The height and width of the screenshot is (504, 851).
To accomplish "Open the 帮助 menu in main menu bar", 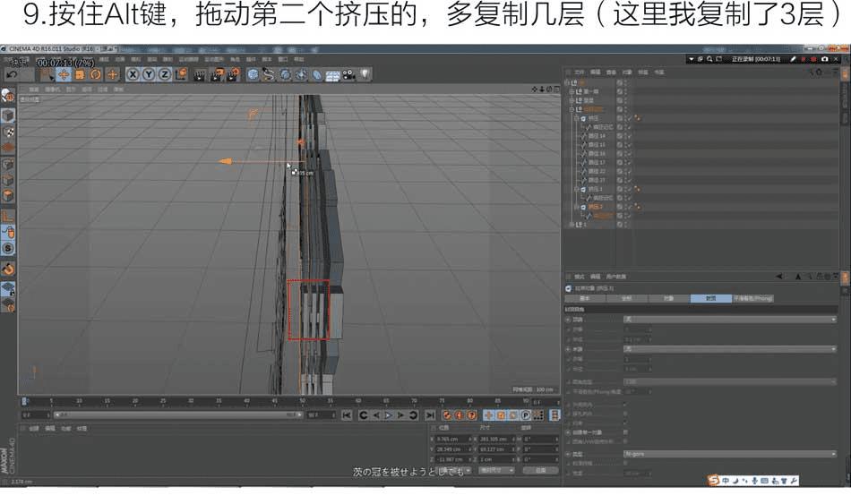I will point(299,59).
